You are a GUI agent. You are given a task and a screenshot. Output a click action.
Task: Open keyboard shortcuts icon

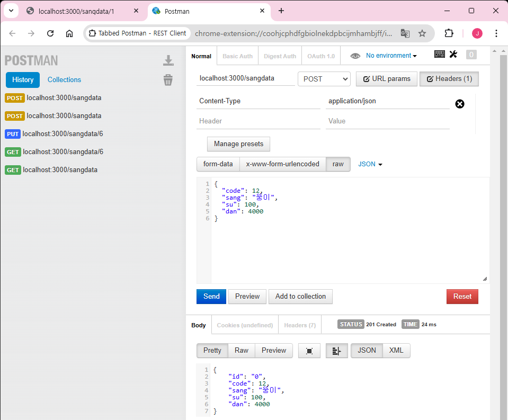(x=439, y=54)
